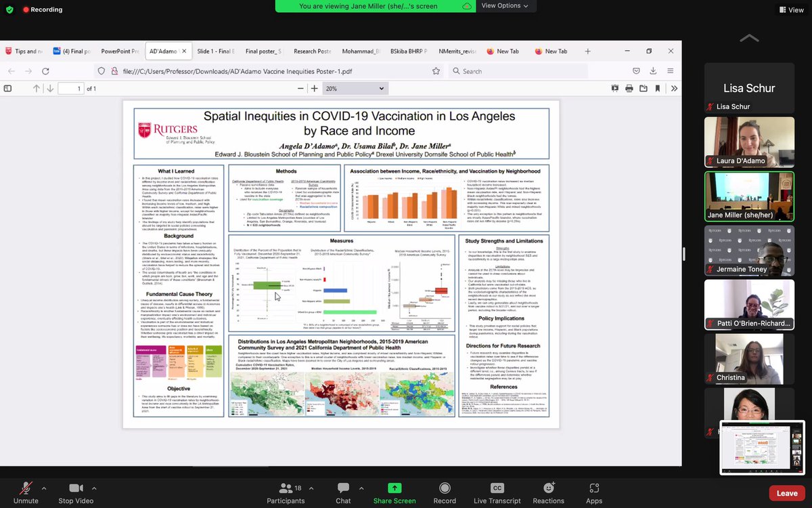Select Jermaine Toney video thumbnail
The image size is (812, 508).
749,250
